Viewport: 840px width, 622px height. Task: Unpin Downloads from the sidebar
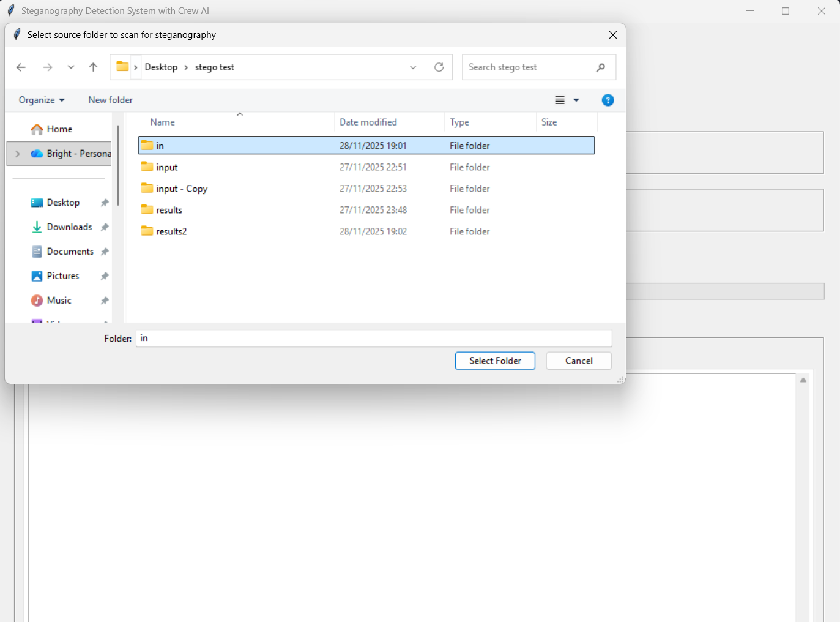pos(104,227)
